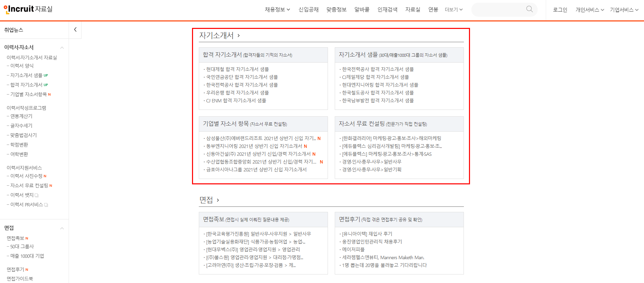
Task: Click the arrow next to 자기소개서 heading
Action: [239, 35]
